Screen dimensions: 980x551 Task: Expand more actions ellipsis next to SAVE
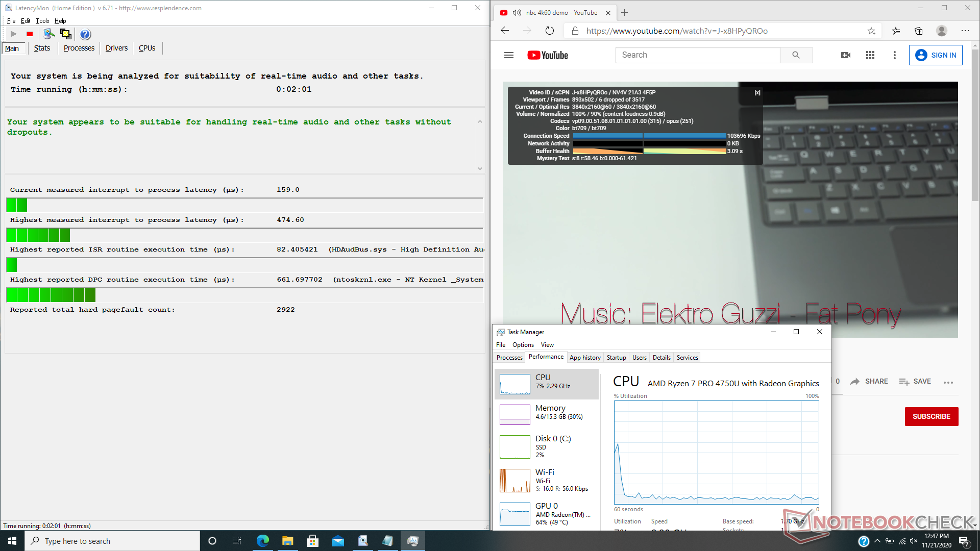[x=948, y=382]
